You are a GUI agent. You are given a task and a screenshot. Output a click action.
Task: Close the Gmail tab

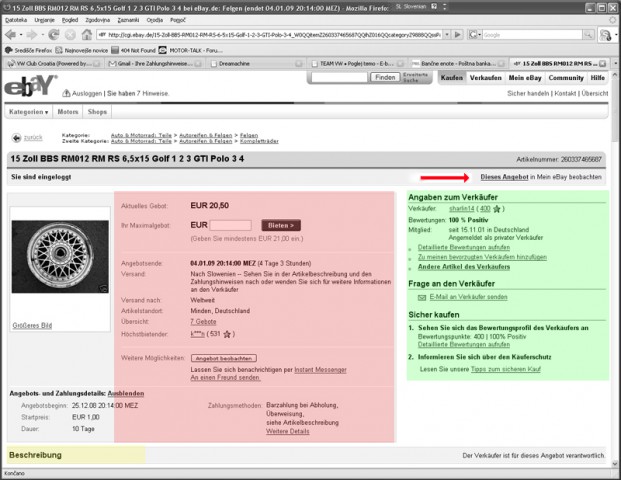click(x=198, y=63)
